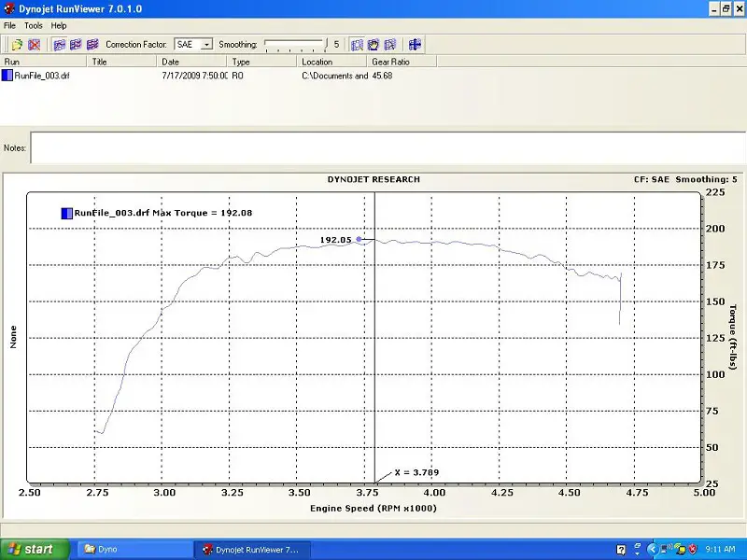This screenshot has width=747, height=560.
Task: Click the wireless network tray icon
Action: pyautogui.click(x=666, y=549)
